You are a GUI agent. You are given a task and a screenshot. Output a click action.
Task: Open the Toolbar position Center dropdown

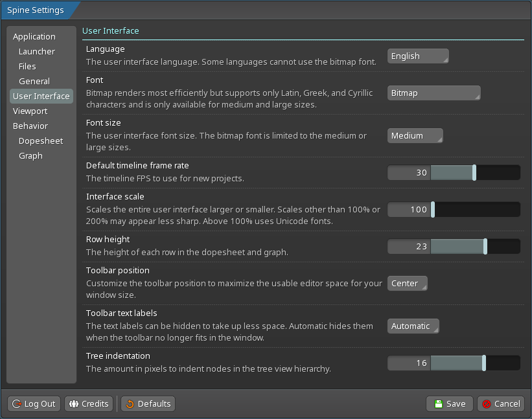pyautogui.click(x=407, y=284)
